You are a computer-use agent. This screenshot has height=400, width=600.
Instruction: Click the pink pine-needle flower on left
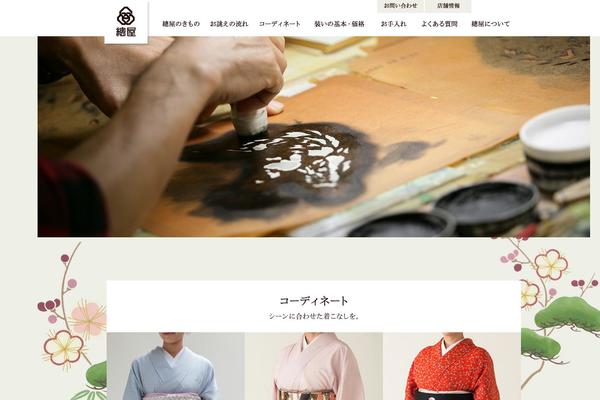tap(88, 318)
